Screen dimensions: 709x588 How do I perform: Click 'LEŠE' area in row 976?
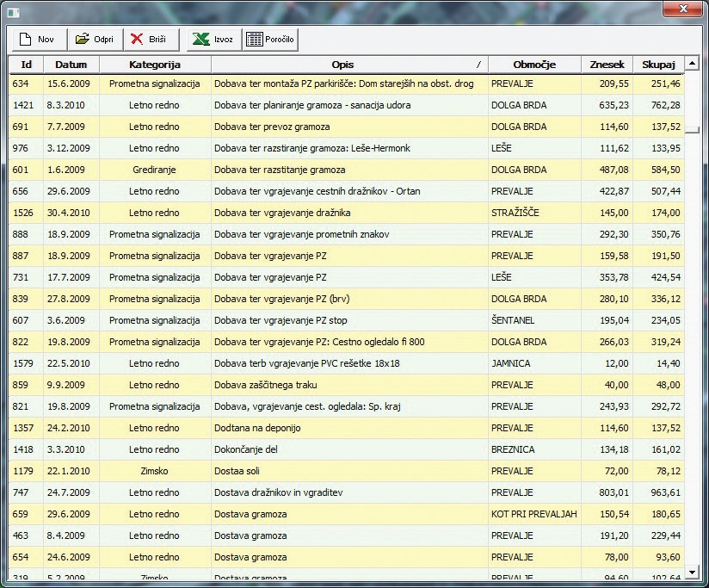(501, 148)
